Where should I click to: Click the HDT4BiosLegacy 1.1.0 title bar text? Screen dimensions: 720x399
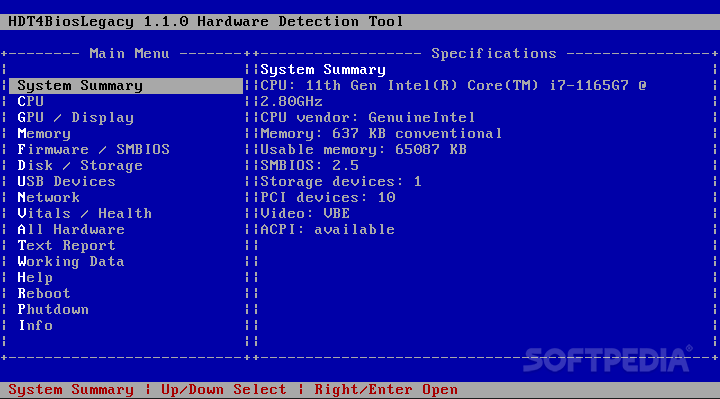pos(206,22)
